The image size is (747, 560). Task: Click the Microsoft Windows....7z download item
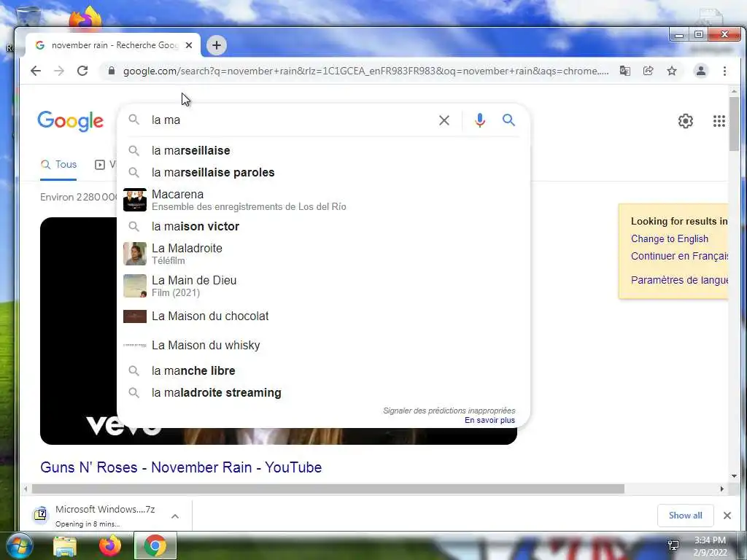105,516
